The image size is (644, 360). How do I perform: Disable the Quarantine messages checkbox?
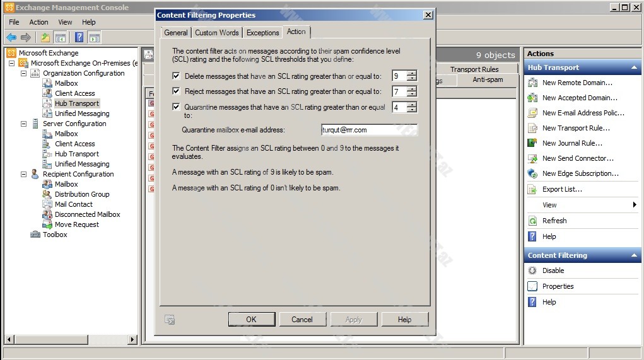tap(176, 107)
